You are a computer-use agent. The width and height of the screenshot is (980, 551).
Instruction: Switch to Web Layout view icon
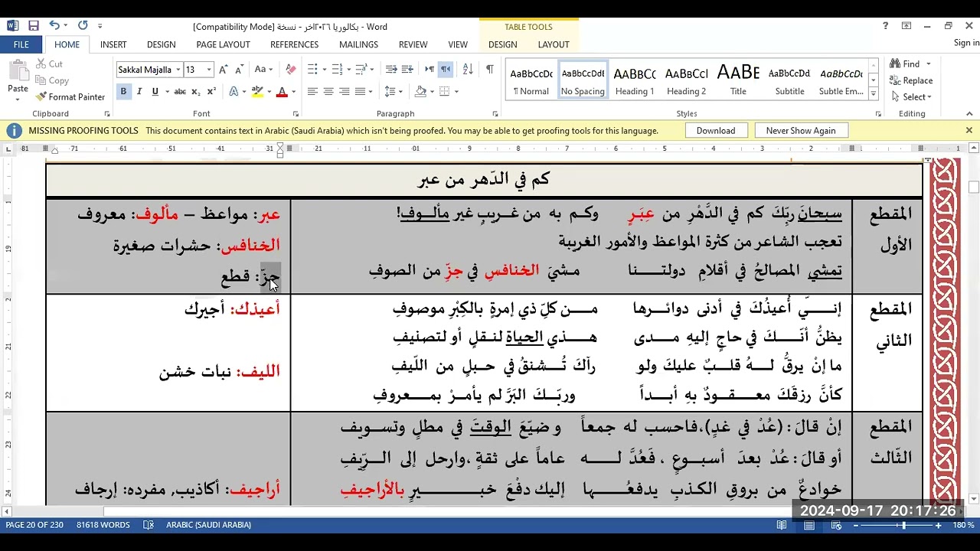pos(836,525)
